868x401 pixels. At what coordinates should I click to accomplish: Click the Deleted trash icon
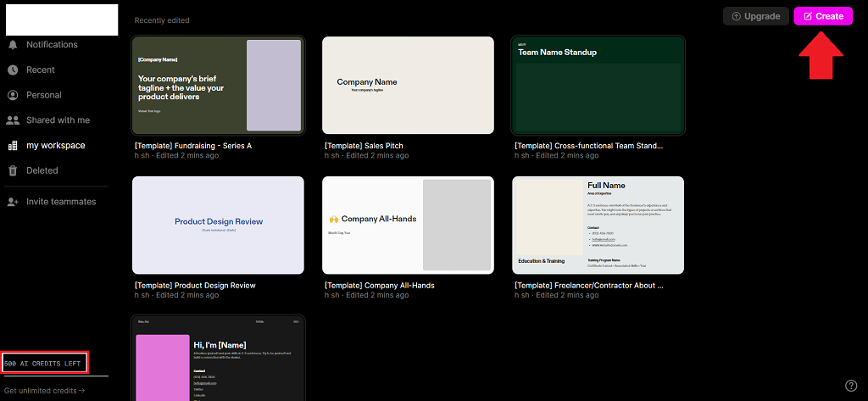(13, 170)
